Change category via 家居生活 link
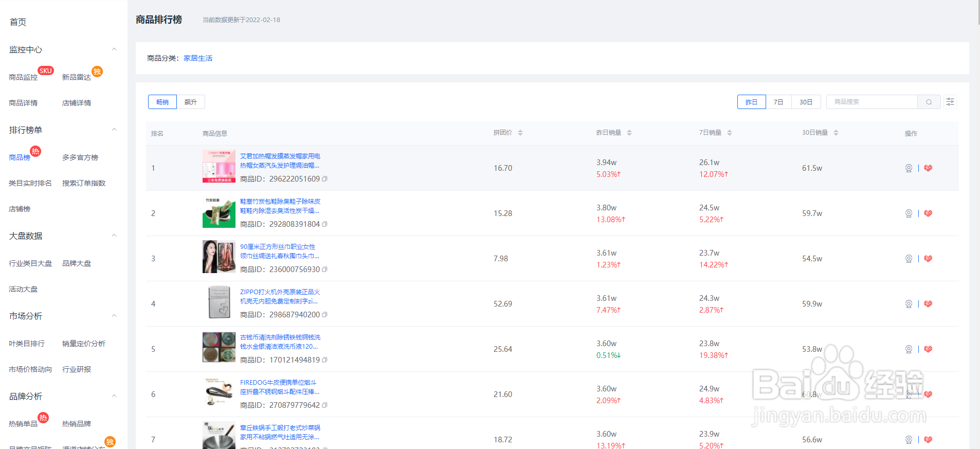 (x=198, y=58)
